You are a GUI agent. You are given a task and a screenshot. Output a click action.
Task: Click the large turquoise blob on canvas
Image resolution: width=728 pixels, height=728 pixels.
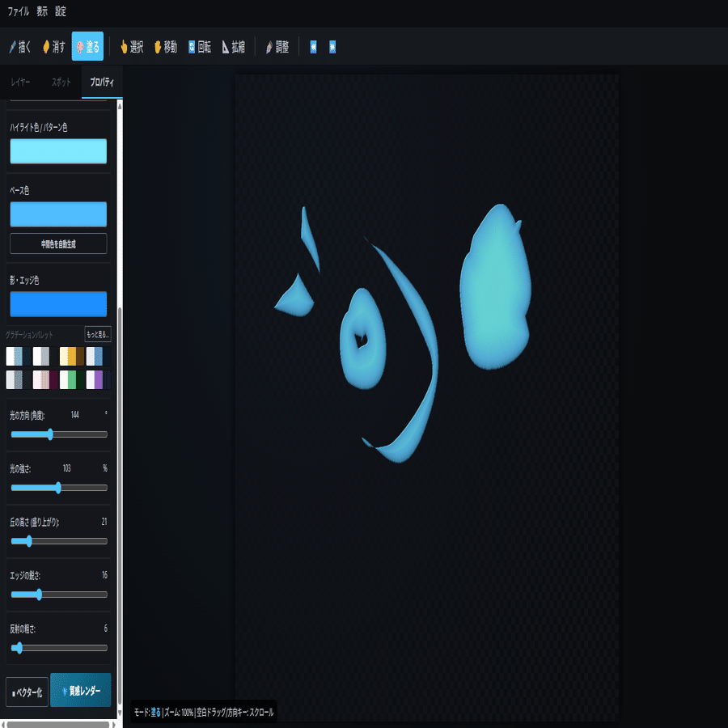[495, 287]
